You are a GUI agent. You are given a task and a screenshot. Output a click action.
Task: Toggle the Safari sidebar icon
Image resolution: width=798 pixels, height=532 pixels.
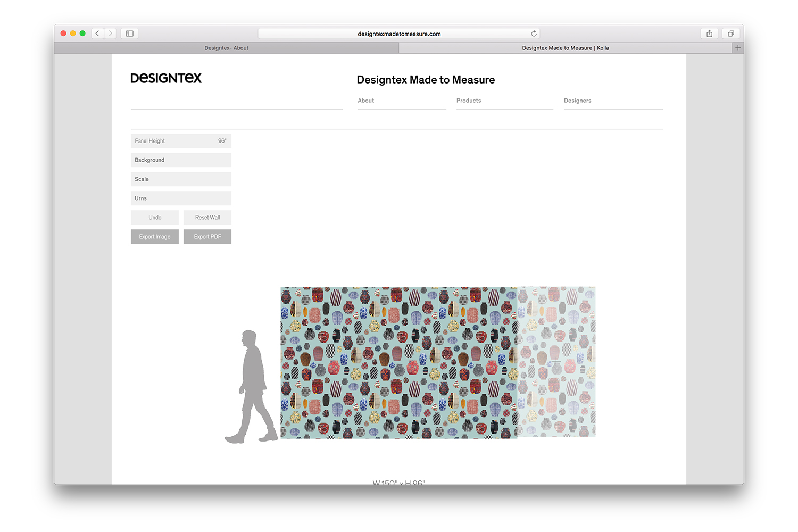point(129,34)
